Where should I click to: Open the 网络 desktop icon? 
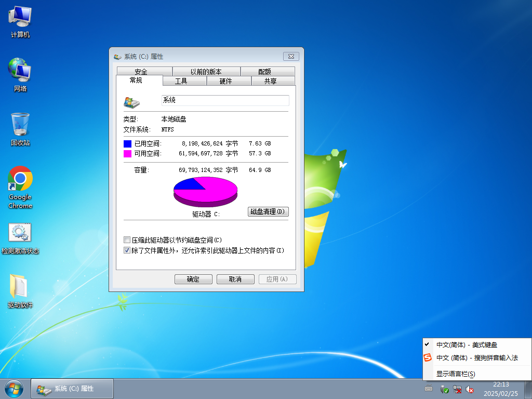(x=20, y=75)
